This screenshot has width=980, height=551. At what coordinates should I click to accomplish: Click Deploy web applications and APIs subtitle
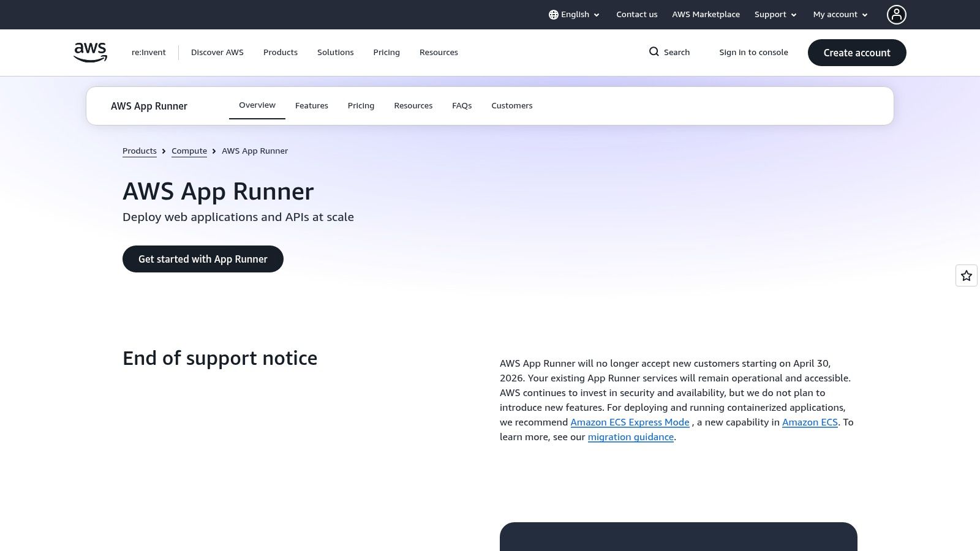point(238,217)
